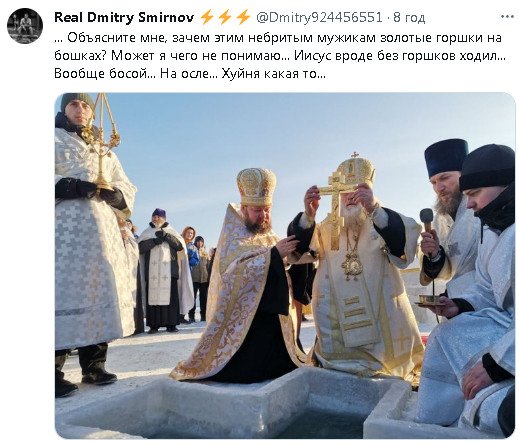The width and height of the screenshot is (519, 445).
Task: Open the tweet's three-dot more options menu
Action: point(507,17)
